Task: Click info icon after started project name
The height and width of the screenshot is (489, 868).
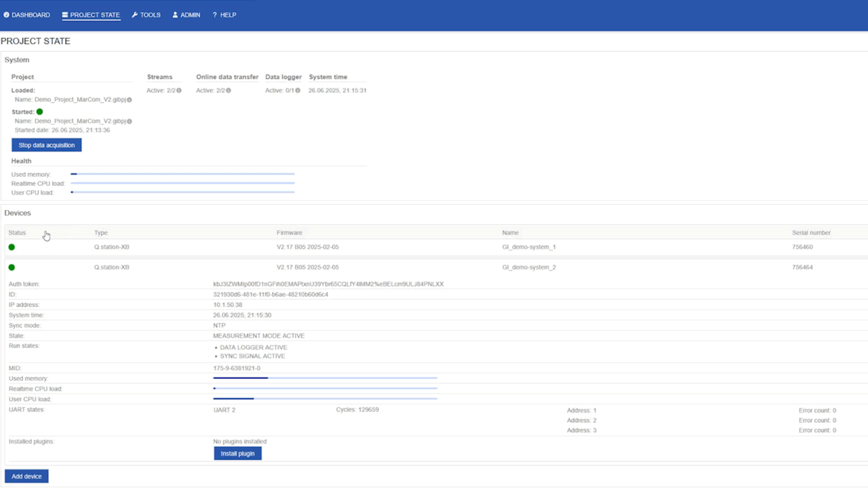Action: [x=129, y=121]
